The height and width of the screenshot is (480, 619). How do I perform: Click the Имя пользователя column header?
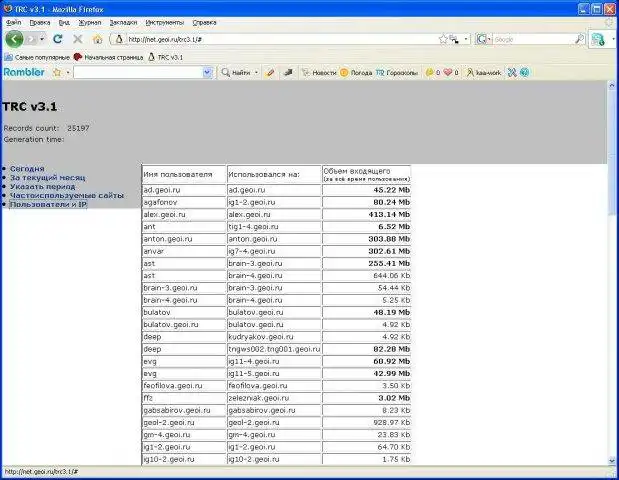pos(184,174)
